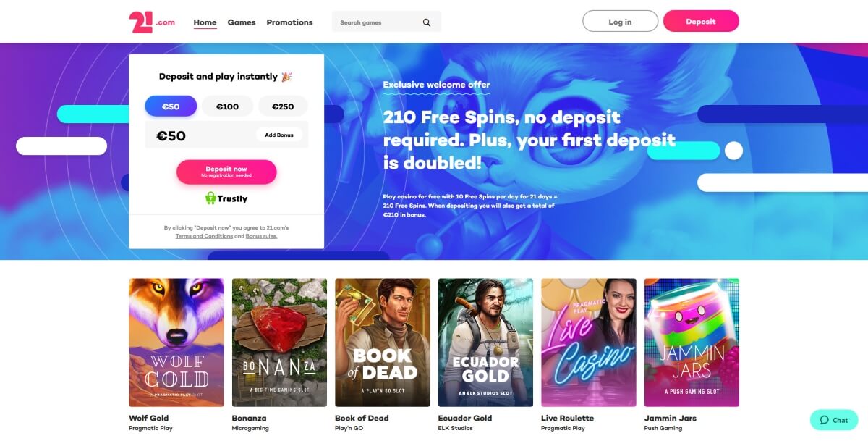This screenshot has height=441, width=868.
Task: Open the Promotions menu
Action: coord(289,22)
